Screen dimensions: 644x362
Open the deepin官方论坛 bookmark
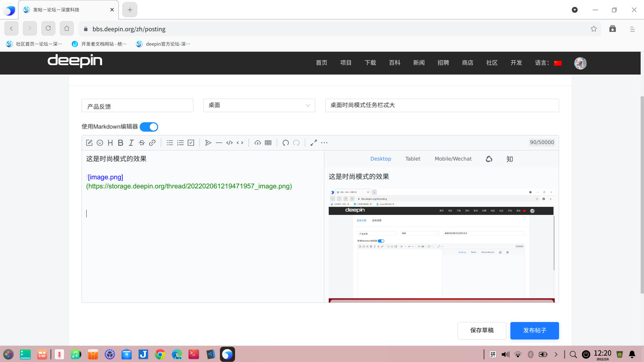pyautogui.click(x=163, y=44)
